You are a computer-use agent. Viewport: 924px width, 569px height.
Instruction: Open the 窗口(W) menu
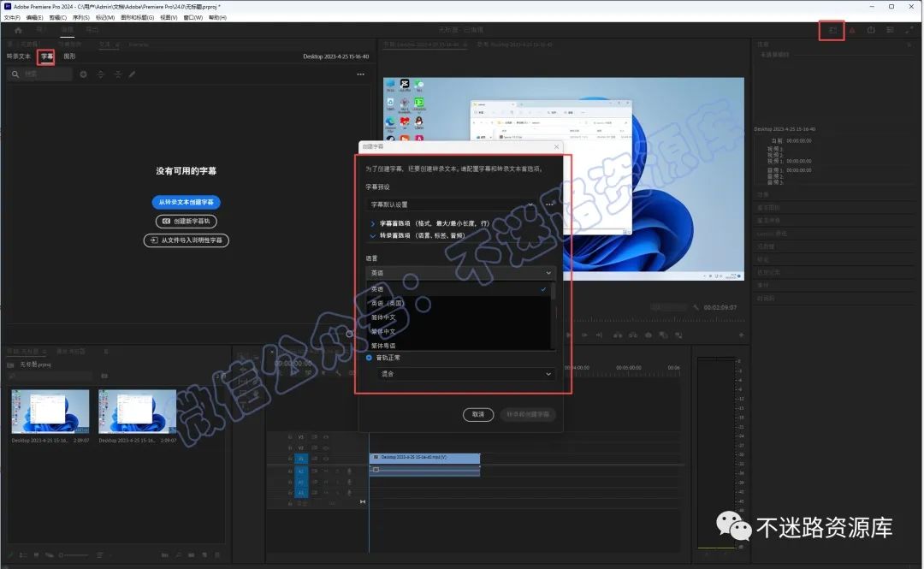coord(192,18)
